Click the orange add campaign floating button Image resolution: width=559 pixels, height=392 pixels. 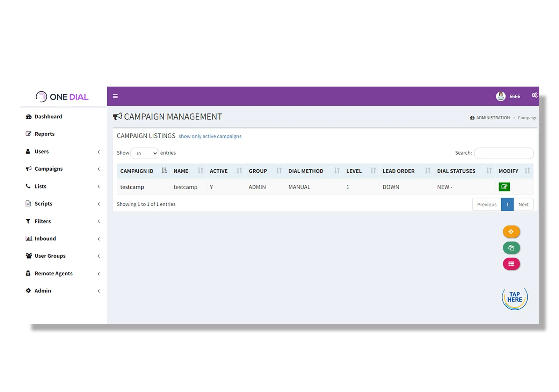pyautogui.click(x=511, y=231)
